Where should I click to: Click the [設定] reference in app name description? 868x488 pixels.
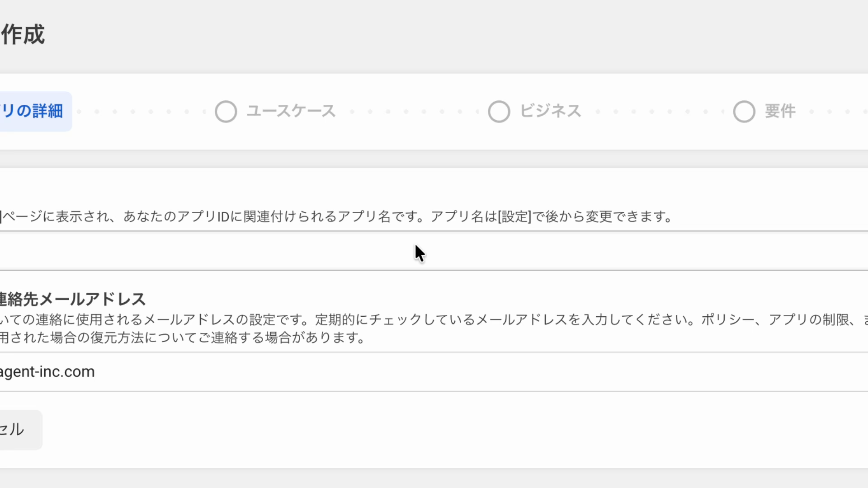pyautogui.click(x=514, y=216)
